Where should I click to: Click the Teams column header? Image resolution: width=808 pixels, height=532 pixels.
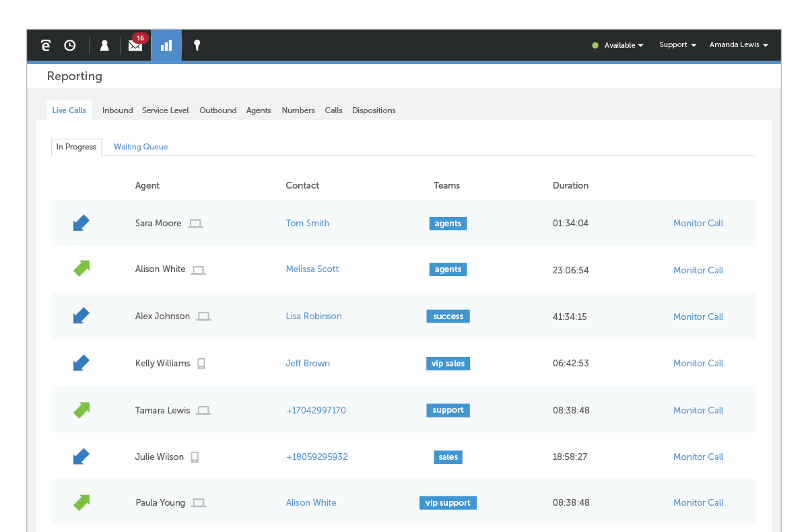446,185
